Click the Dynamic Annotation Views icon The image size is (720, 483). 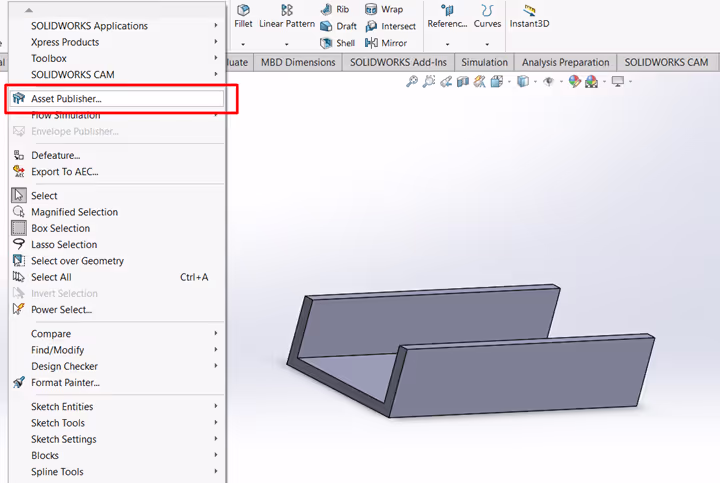click(479, 82)
